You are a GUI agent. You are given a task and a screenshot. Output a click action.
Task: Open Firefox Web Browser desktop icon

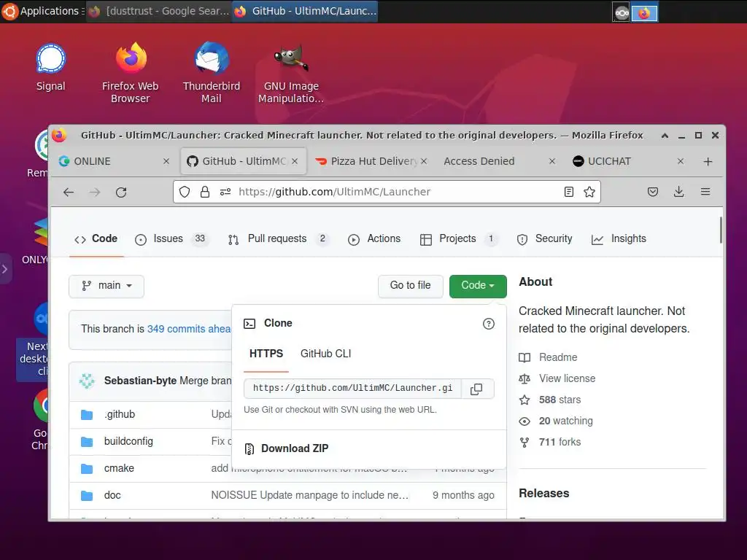(x=130, y=72)
